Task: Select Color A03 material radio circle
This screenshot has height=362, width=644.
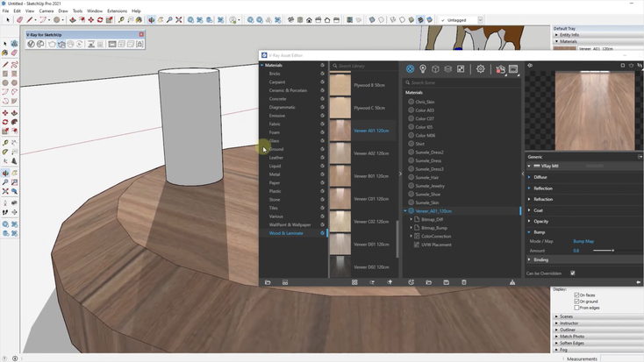Action: click(411, 110)
